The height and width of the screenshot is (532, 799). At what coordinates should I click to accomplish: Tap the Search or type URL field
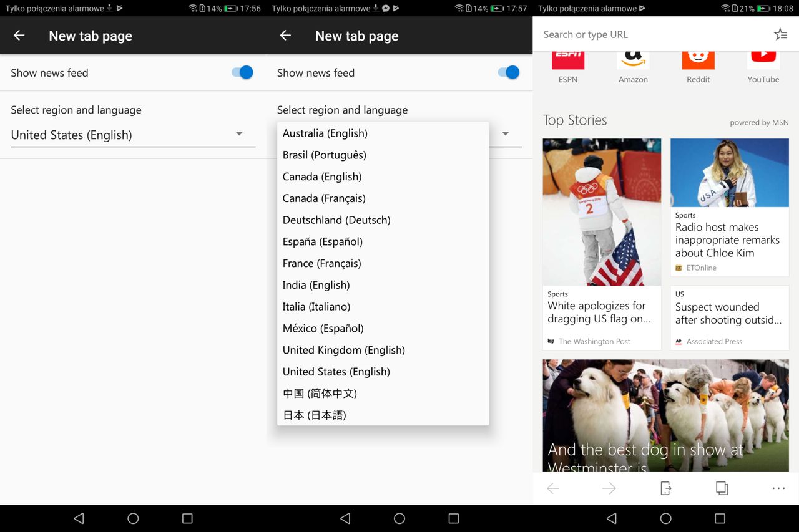click(x=652, y=34)
